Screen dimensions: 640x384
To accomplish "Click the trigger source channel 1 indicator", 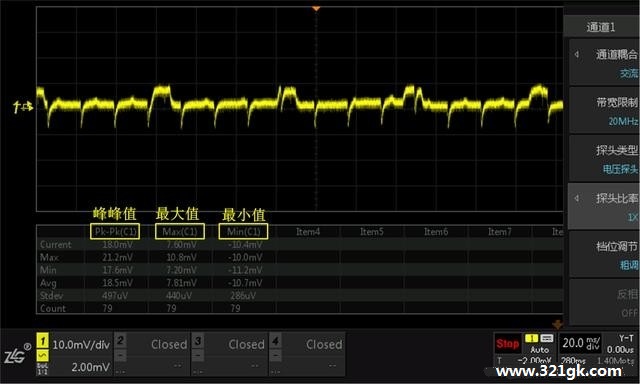I will pos(531,338).
